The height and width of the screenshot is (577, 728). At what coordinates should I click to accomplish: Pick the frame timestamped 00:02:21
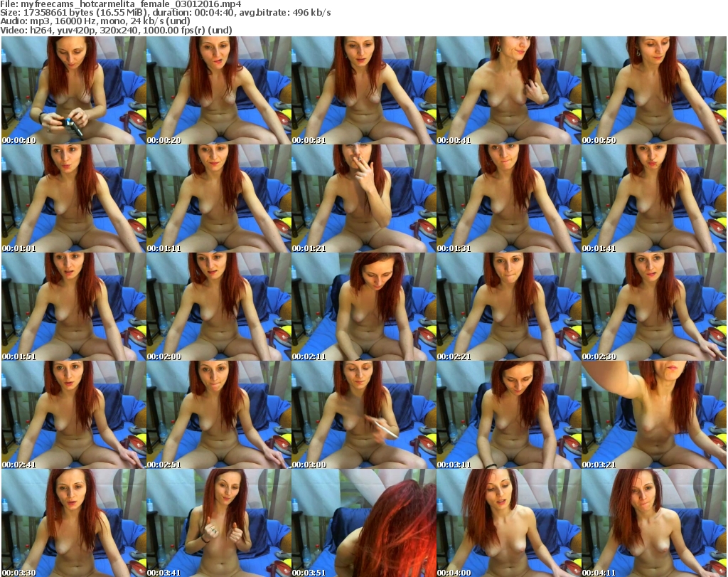click(x=508, y=307)
